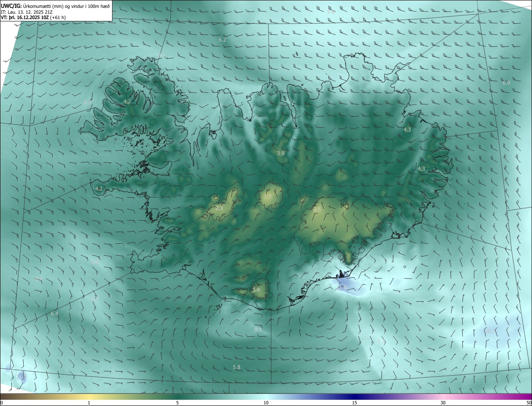Click the 1 tick label on the color scale
This screenshot has height=406, width=532.
[x=89, y=403]
